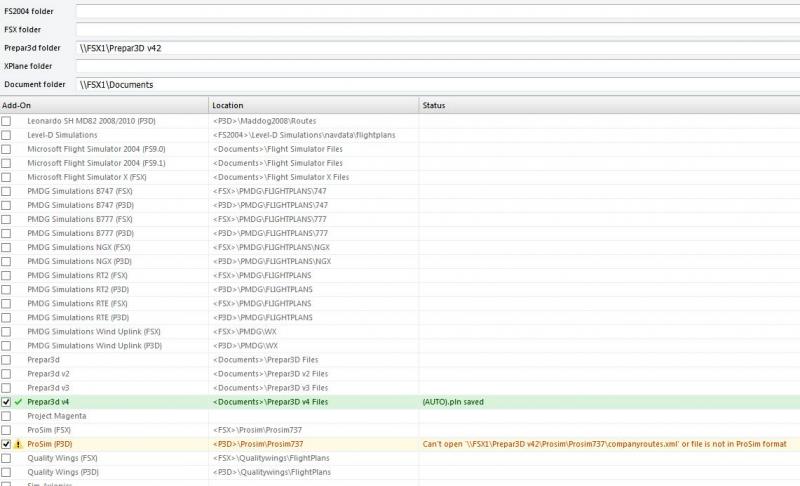Image resolution: width=800 pixels, height=486 pixels.
Task: Click the yellow warning icon beside ProSim (P3D)
Action: click(18, 444)
